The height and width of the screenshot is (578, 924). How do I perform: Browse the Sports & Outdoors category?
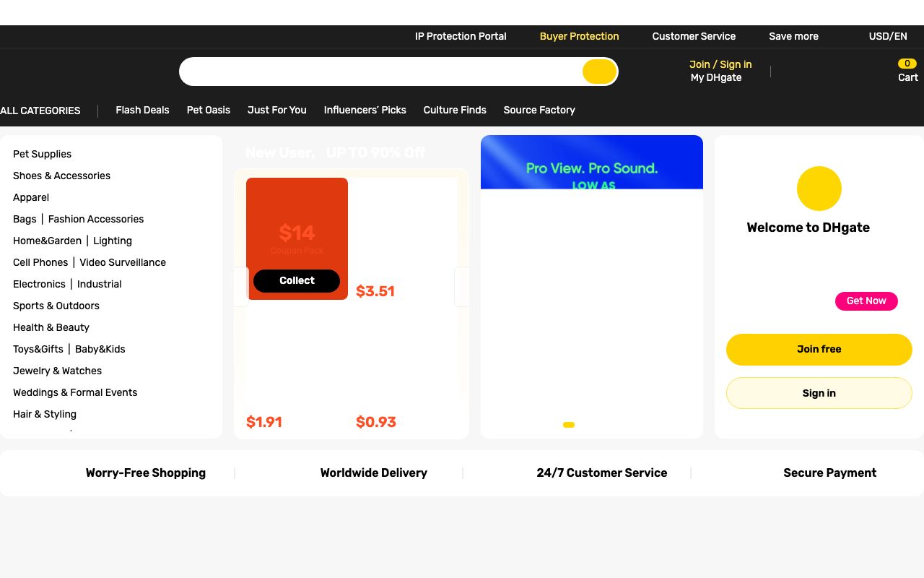coord(56,306)
